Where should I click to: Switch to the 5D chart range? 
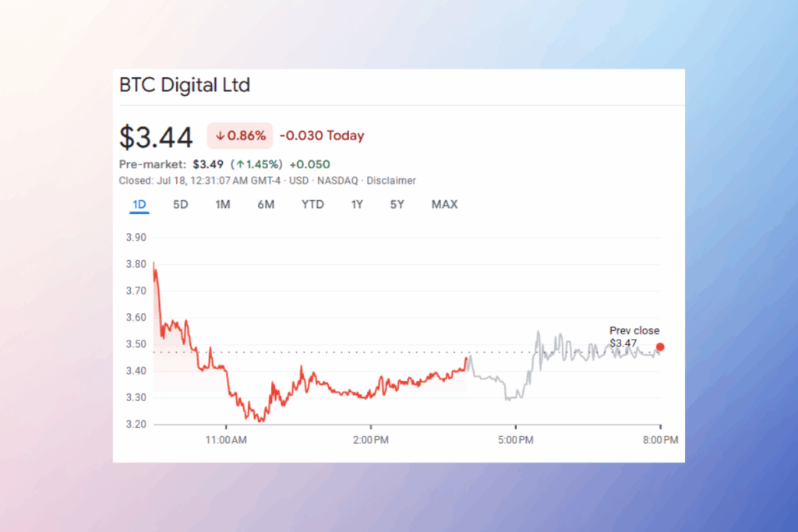[x=180, y=205]
